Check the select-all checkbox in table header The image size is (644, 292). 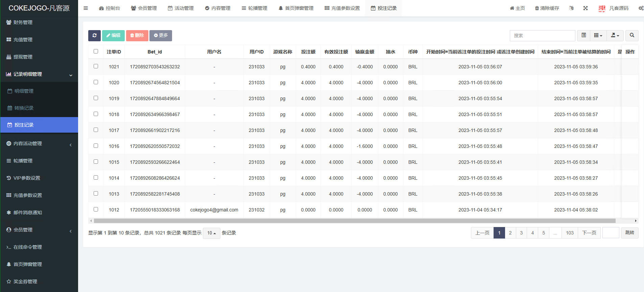tap(96, 51)
